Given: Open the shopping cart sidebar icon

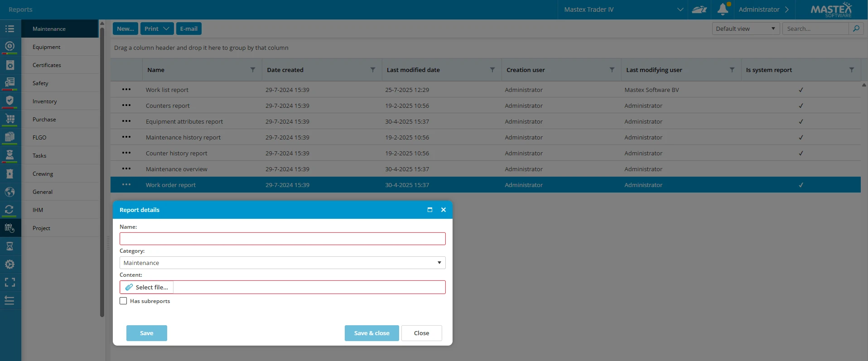Looking at the screenshot, I should 10,119.
